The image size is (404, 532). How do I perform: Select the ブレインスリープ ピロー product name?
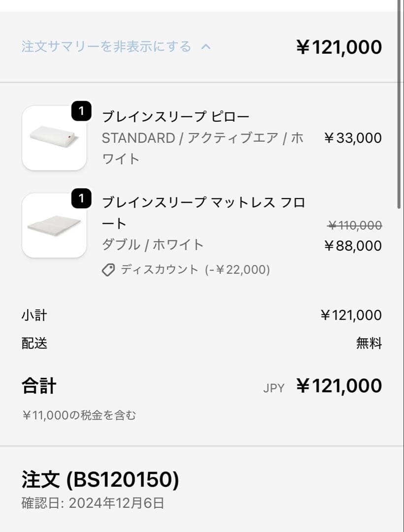(176, 117)
